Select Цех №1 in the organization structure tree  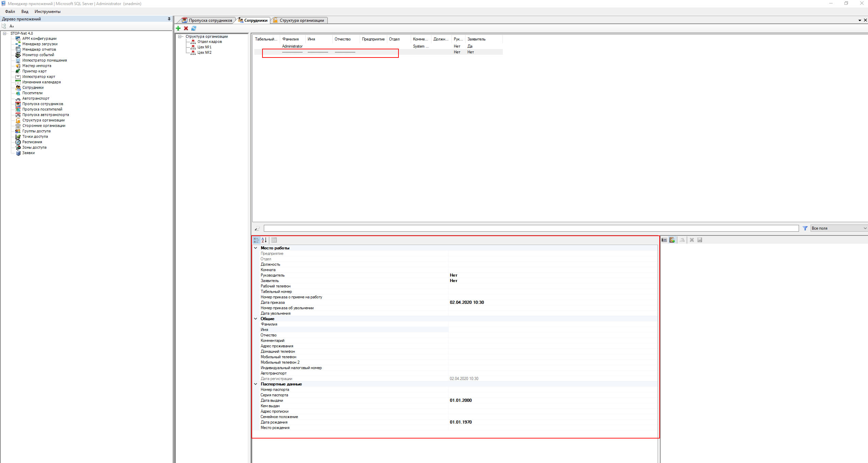click(x=204, y=47)
